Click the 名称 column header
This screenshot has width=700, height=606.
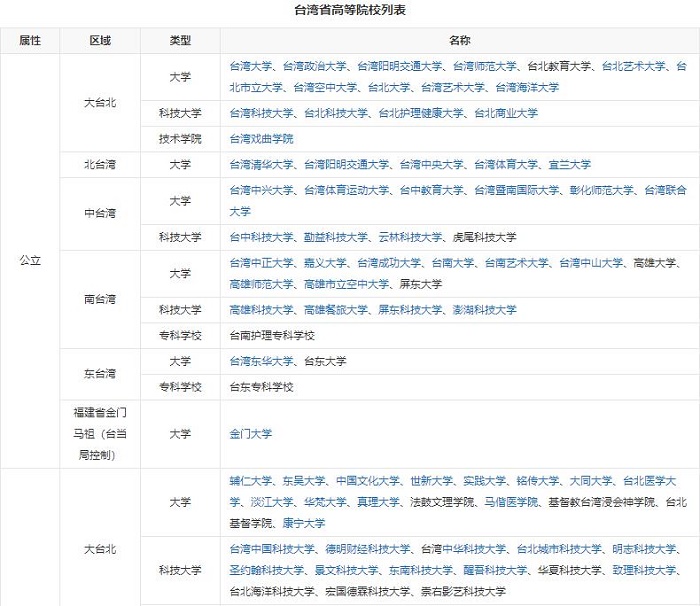460,41
